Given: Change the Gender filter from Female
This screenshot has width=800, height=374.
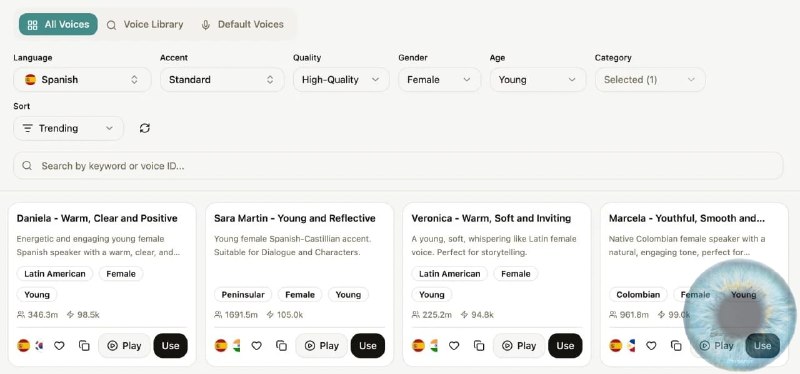Looking at the screenshot, I should (439, 80).
